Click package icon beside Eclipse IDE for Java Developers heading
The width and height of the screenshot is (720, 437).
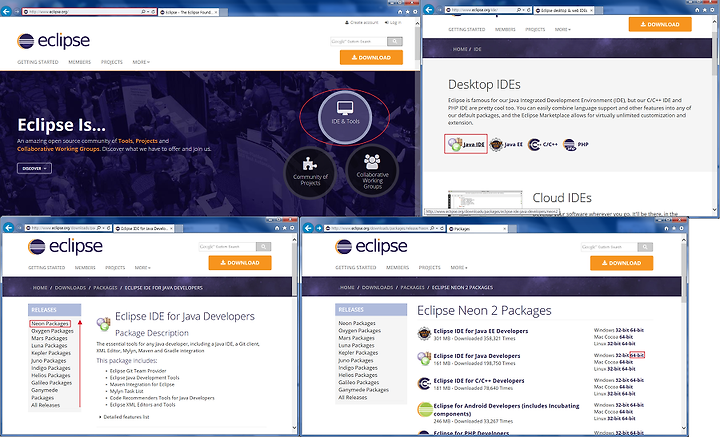coord(103,324)
